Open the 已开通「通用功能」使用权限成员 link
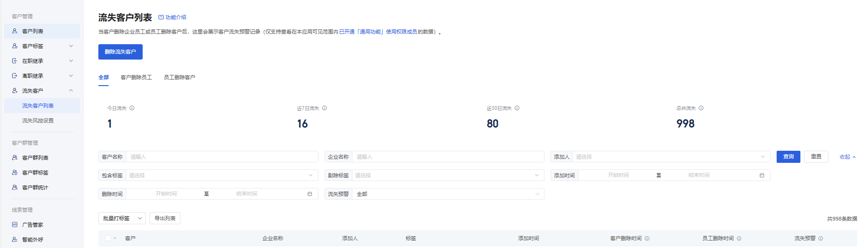Viewport: 868px width, 248px height. (378, 32)
